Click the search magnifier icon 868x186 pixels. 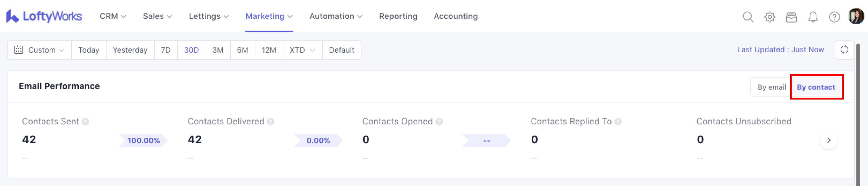point(748,16)
